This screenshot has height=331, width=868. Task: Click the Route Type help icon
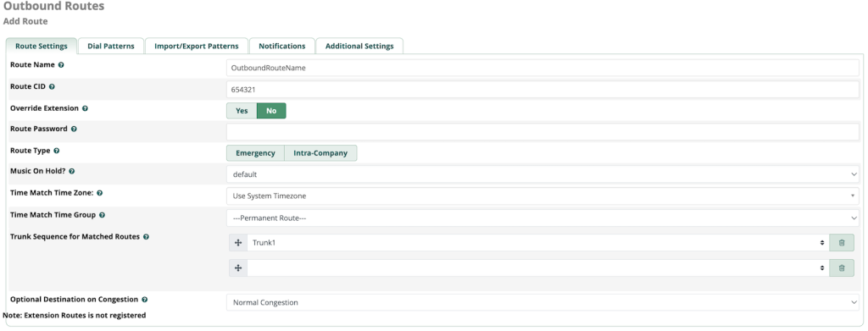(x=57, y=151)
